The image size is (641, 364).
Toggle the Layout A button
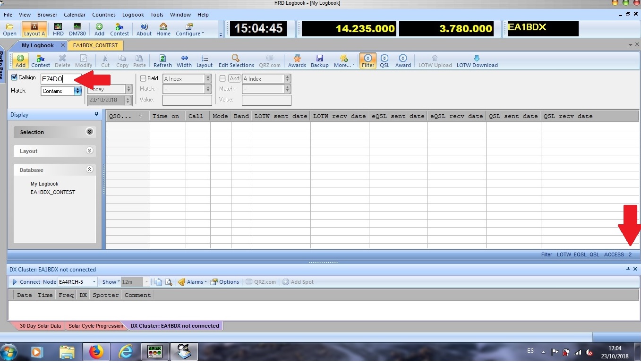point(34,29)
